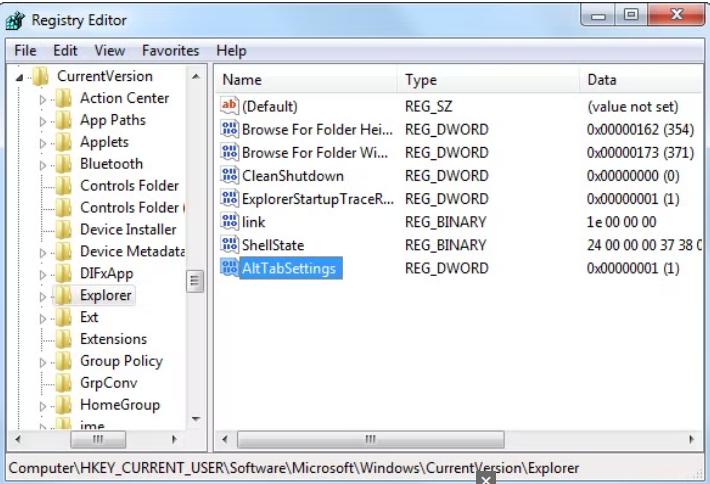Click the DIFxApp folder icon
This screenshot has height=484, width=710.
click(x=63, y=273)
